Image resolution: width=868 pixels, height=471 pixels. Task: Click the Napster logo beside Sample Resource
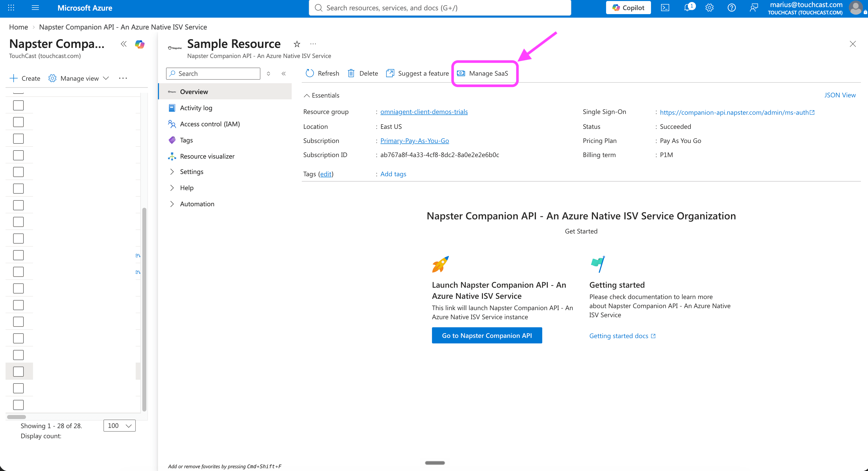175,48
